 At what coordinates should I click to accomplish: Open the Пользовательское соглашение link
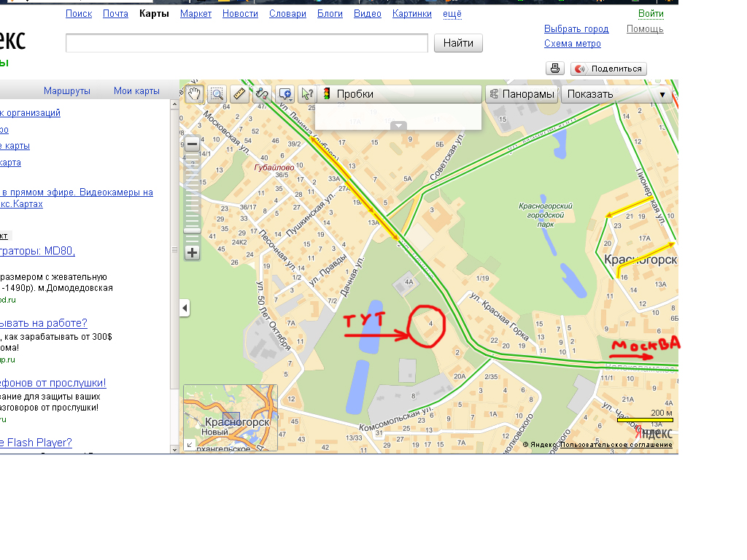(616, 445)
